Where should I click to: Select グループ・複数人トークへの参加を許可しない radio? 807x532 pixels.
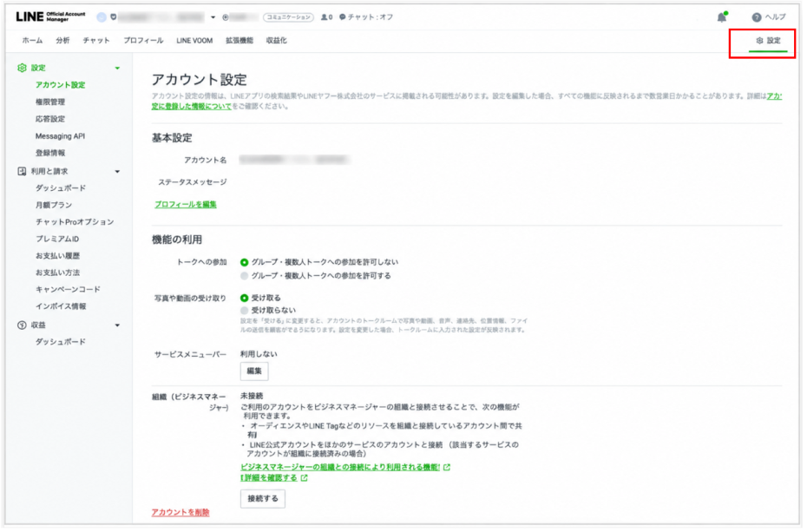point(245,262)
